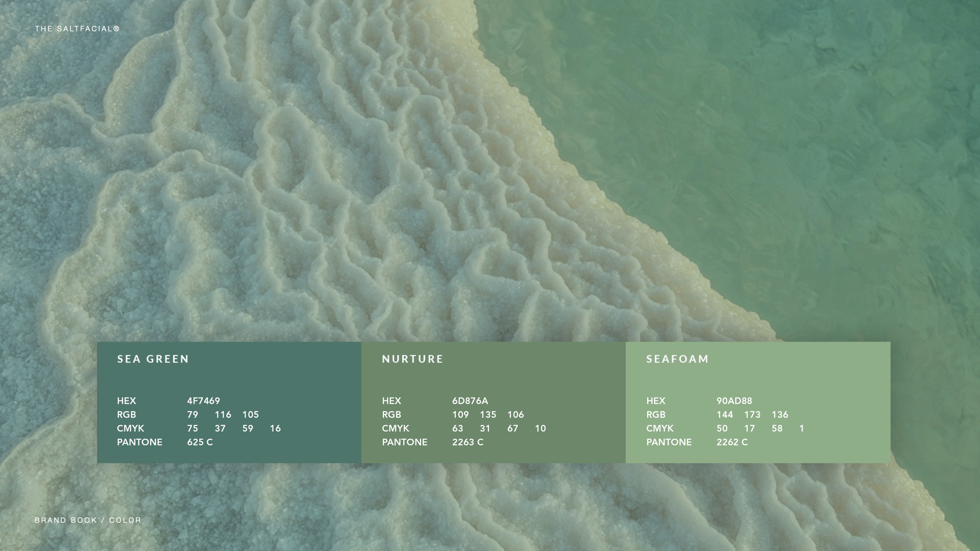The image size is (980, 551).
Task: Click CMYK value 67 in Nurture
Action: [x=512, y=428]
